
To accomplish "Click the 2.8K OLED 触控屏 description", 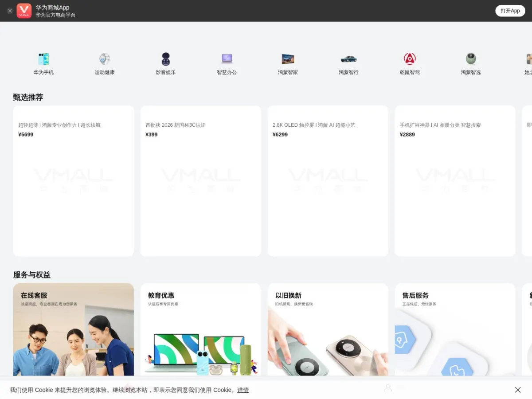I will (x=314, y=125).
